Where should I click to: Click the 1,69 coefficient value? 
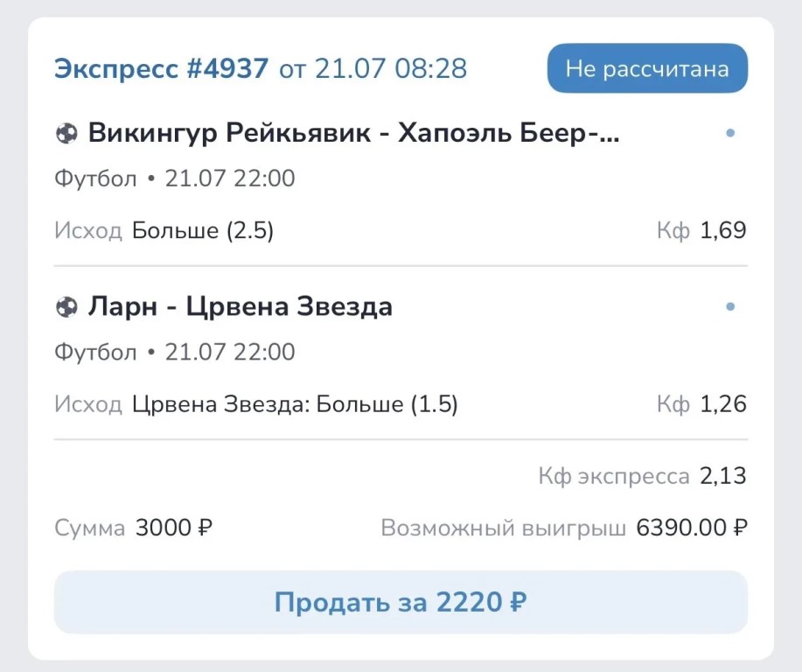[x=723, y=230]
